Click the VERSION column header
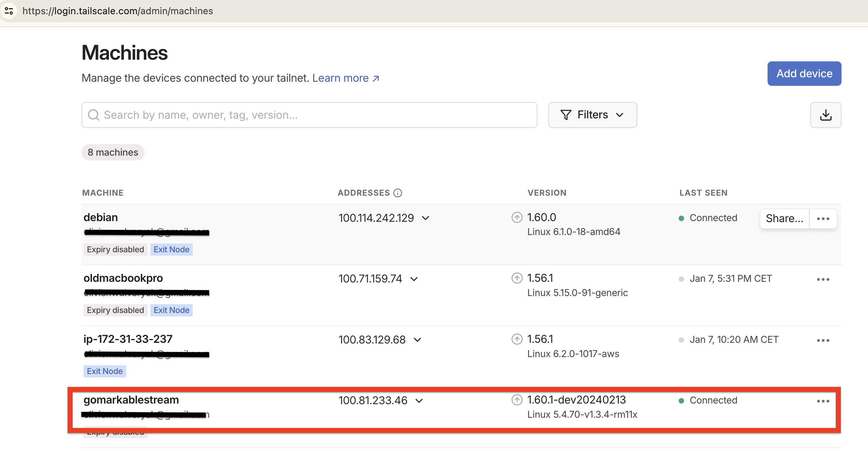868x451 pixels. point(547,193)
